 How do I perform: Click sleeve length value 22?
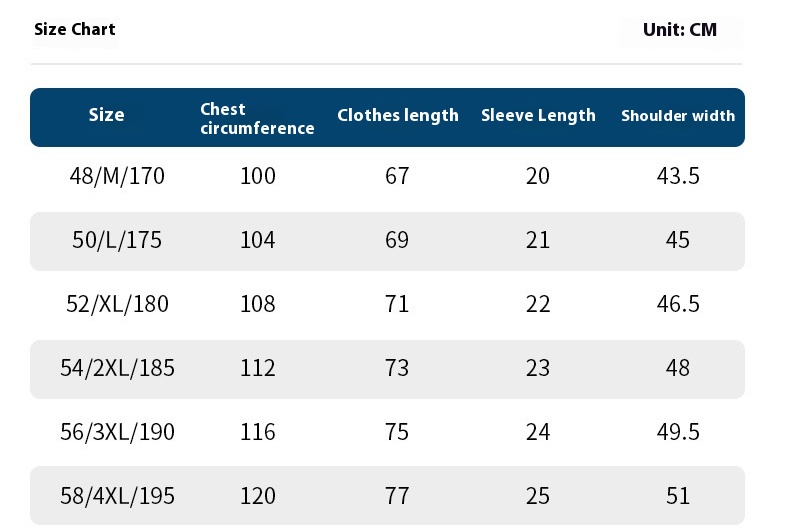click(538, 304)
